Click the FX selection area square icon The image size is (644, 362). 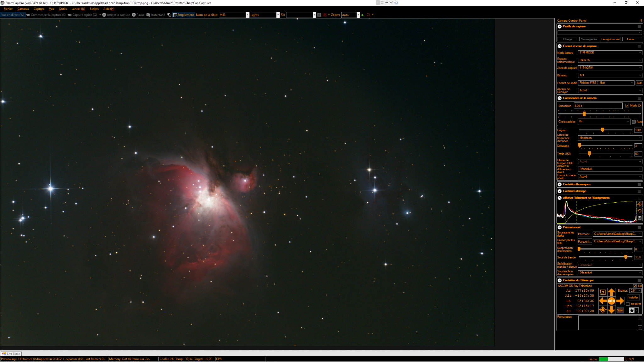coord(319,15)
